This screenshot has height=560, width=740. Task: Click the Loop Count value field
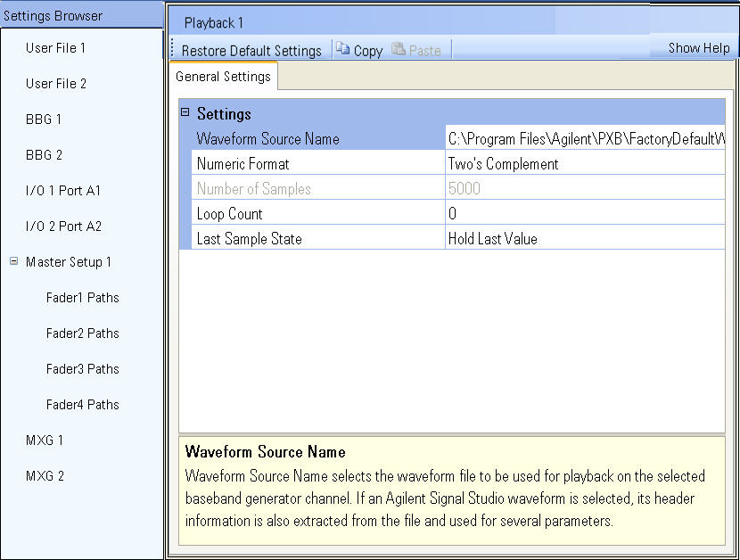point(585,214)
